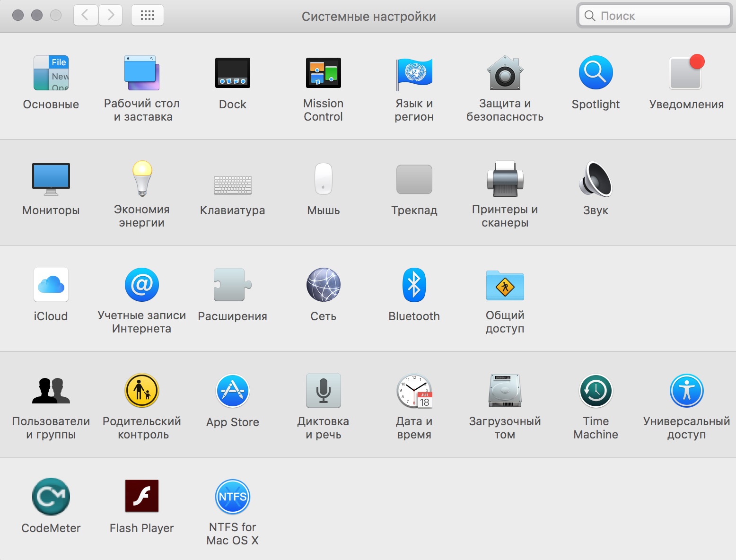Click the forward navigation arrow
Screen dimensions: 736x560
coord(110,16)
